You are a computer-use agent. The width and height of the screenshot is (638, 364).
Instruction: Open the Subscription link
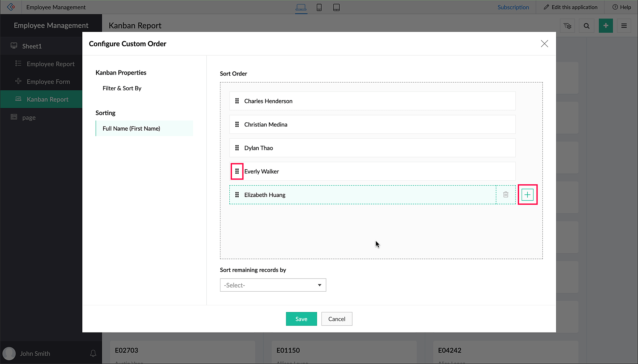tap(513, 7)
